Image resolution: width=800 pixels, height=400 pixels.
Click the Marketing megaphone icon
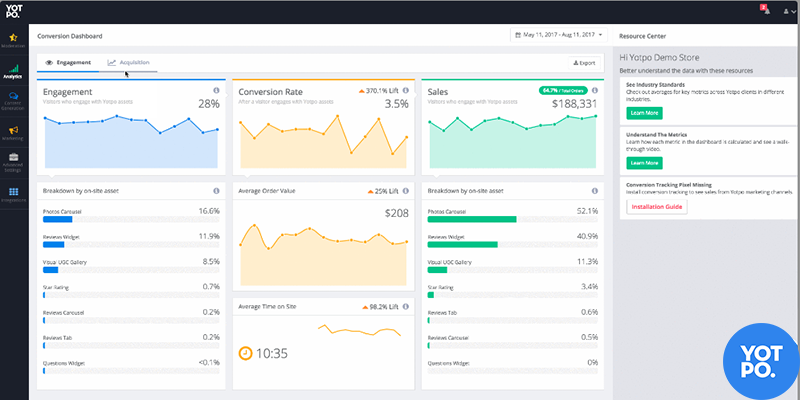(12, 132)
